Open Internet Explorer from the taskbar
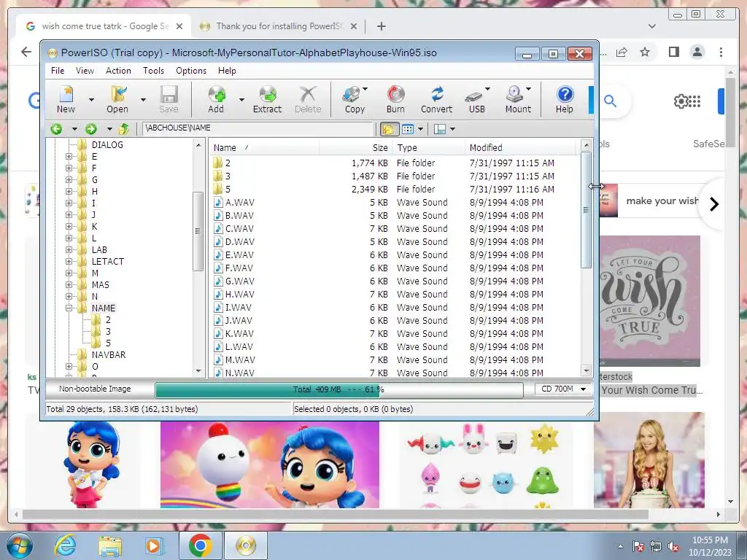The image size is (747, 560). click(x=65, y=545)
